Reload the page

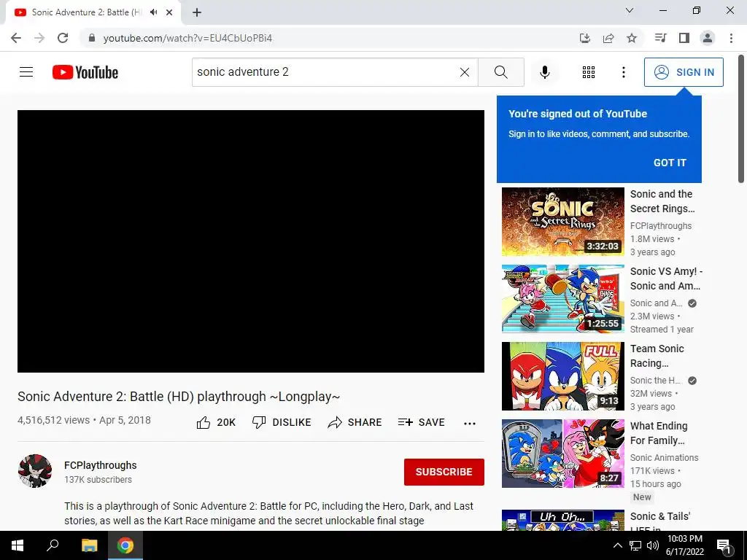pos(63,38)
